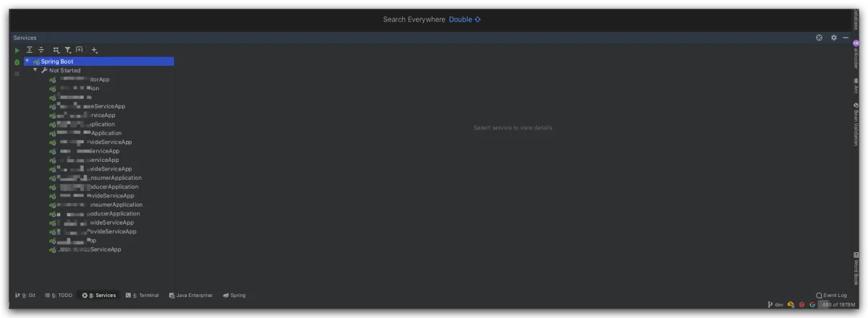Viewport: 868px width, 318px height.
Task: Click the Debug bug icon
Action: point(17,62)
